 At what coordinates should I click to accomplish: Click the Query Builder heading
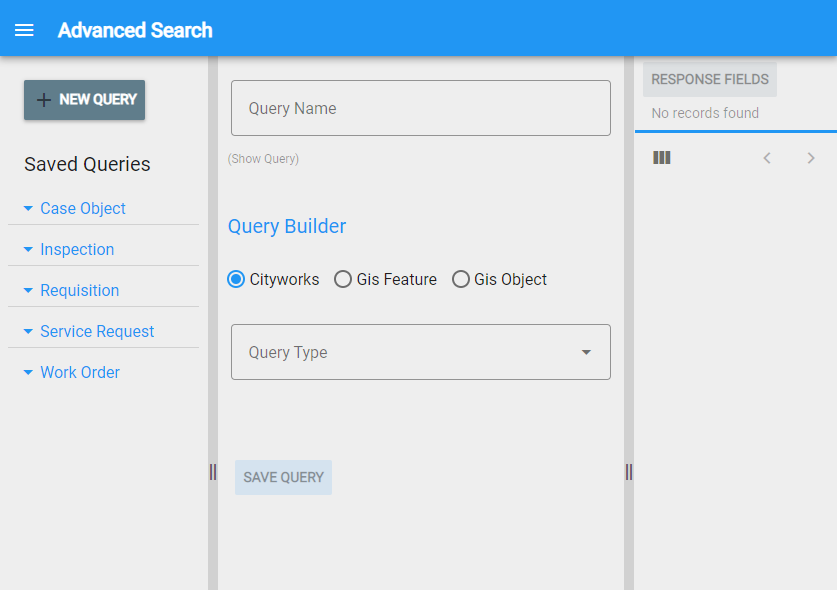(x=287, y=226)
